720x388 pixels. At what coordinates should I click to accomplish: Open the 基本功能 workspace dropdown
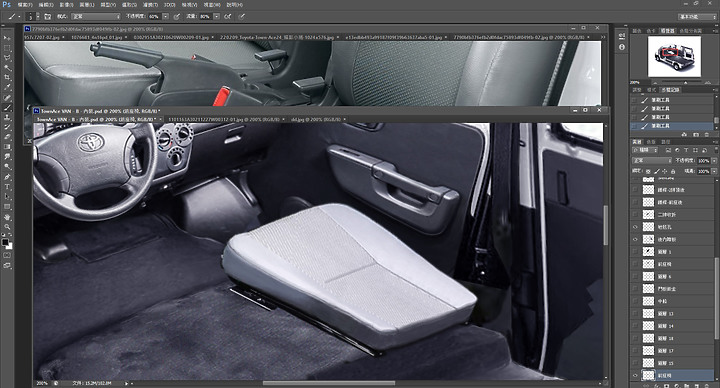(697, 17)
